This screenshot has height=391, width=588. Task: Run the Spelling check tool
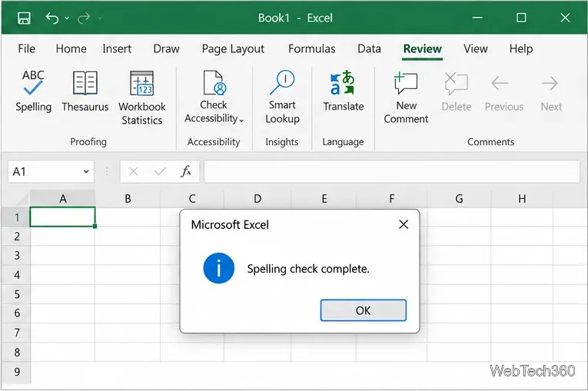[33, 91]
